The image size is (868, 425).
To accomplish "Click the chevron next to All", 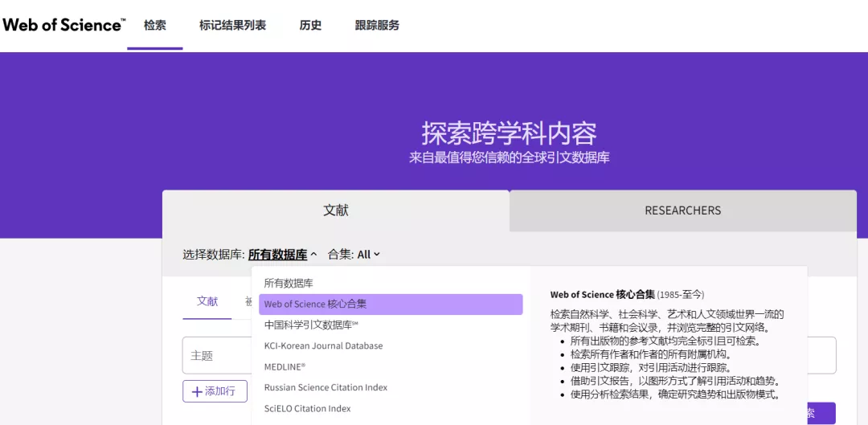I will pyautogui.click(x=377, y=255).
